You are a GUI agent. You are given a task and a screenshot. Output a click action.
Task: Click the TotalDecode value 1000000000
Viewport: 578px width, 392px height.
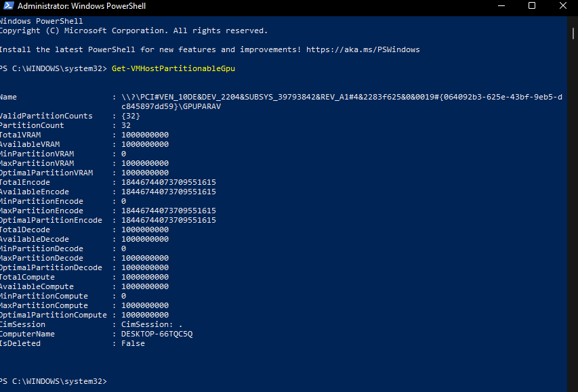(x=145, y=230)
